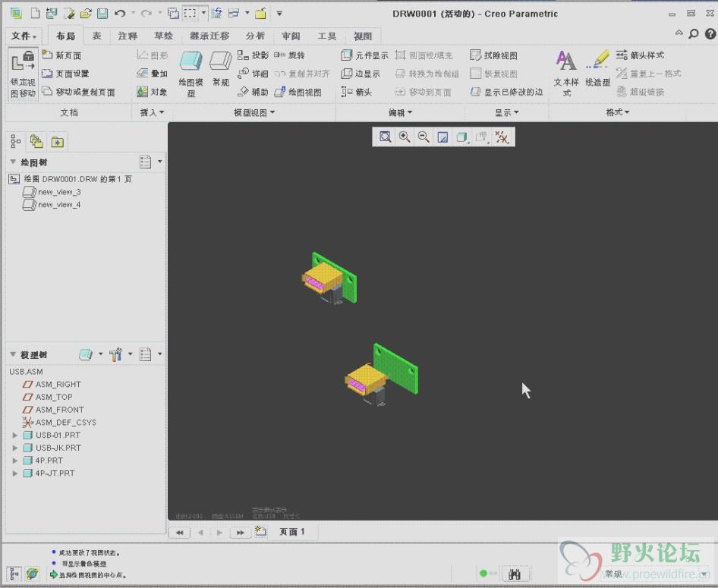Select new_view_4 in drawing tree

[52, 205]
